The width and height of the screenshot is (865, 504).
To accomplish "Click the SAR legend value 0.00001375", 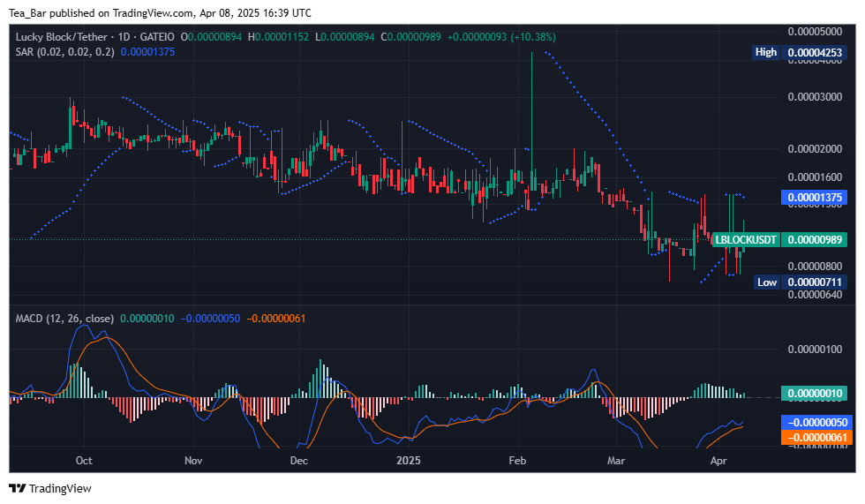I will [148, 52].
